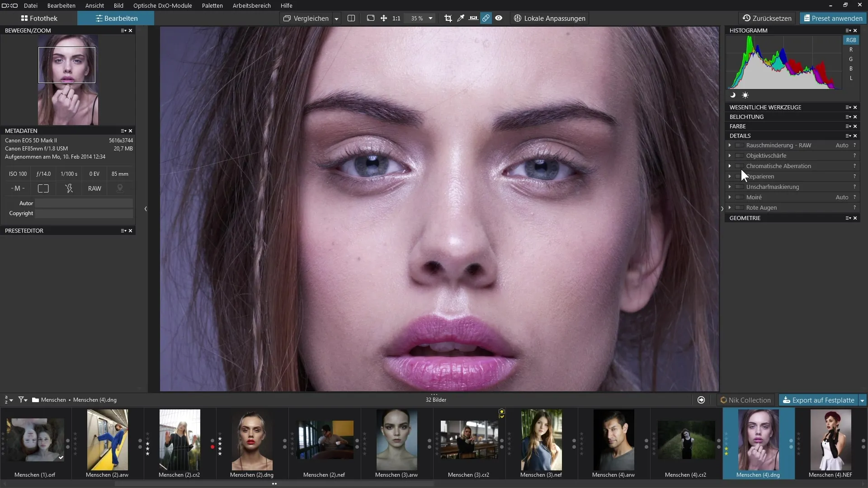Toggle the red-eye eye icon in toolbar
This screenshot has height=488, width=868.
coord(499,19)
